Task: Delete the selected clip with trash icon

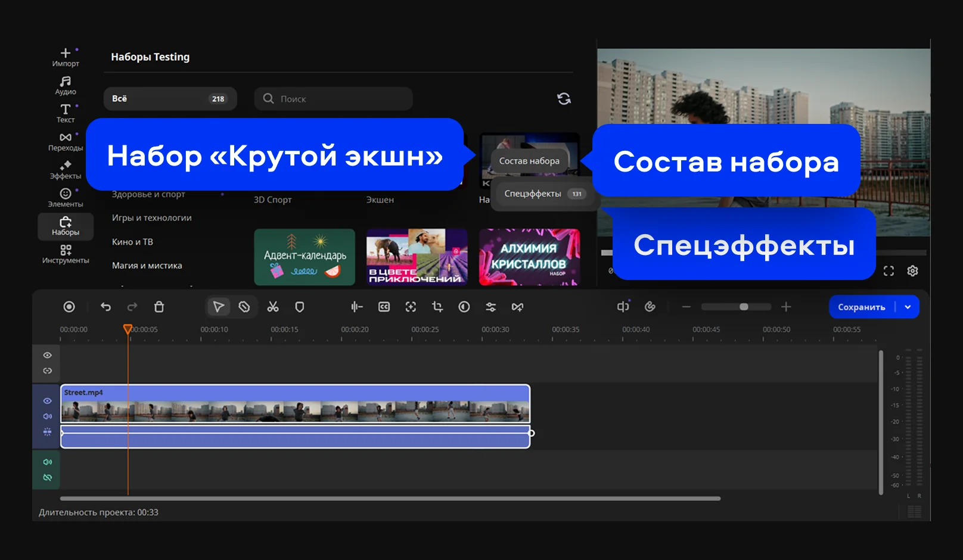Action: pyautogui.click(x=159, y=307)
